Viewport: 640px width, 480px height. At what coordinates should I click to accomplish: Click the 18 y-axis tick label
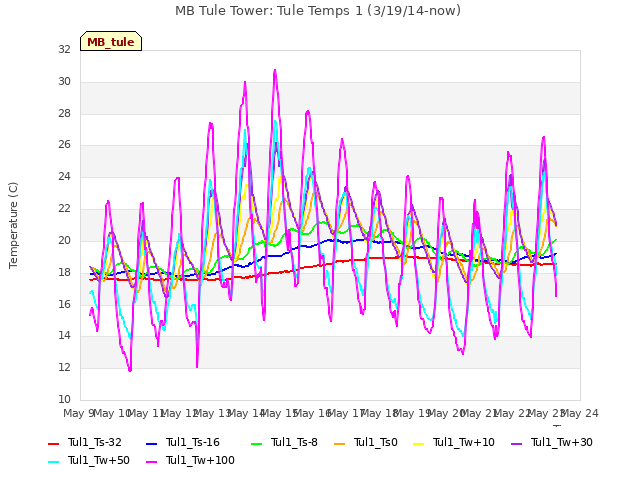[x=64, y=272]
